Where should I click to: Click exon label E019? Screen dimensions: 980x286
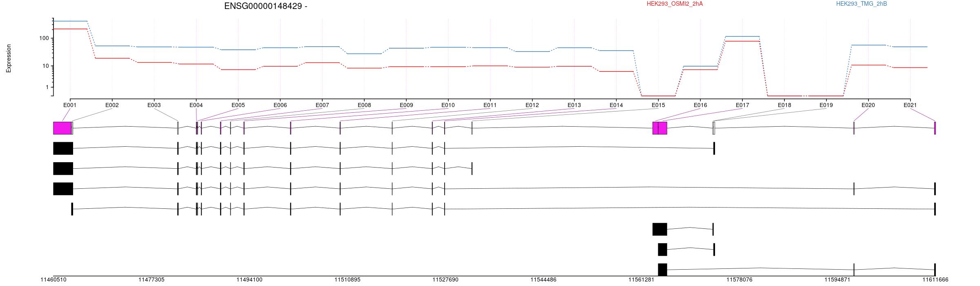click(826, 105)
